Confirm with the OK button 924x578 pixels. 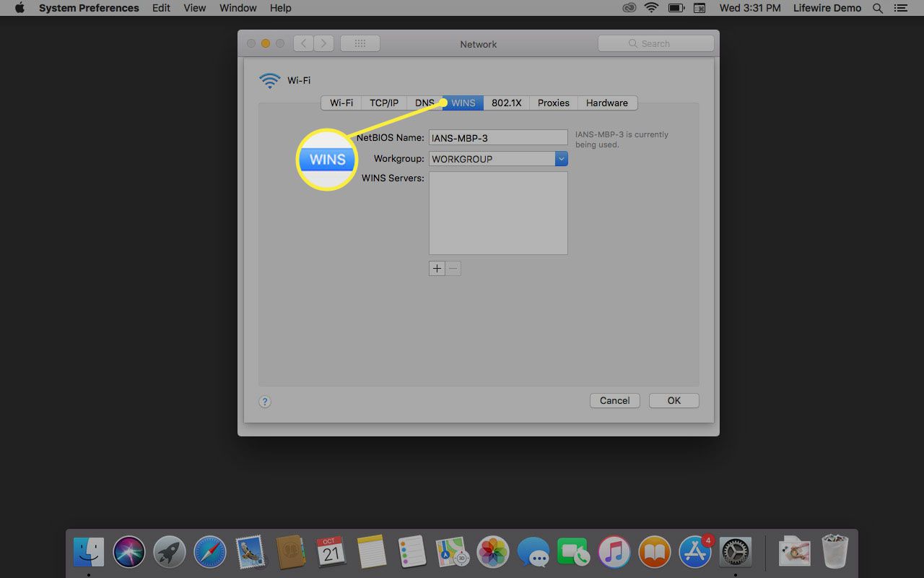point(674,400)
